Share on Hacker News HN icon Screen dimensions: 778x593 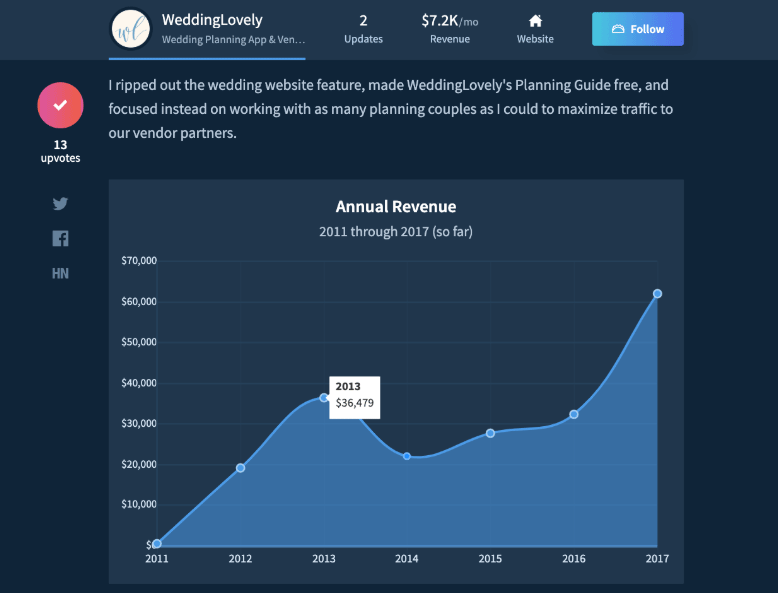[x=61, y=273]
